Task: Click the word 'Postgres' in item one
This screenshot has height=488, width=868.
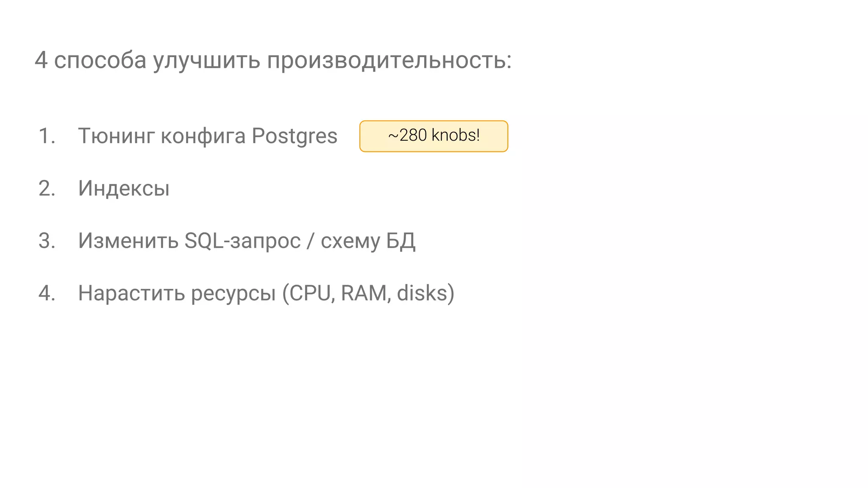Action: (295, 137)
